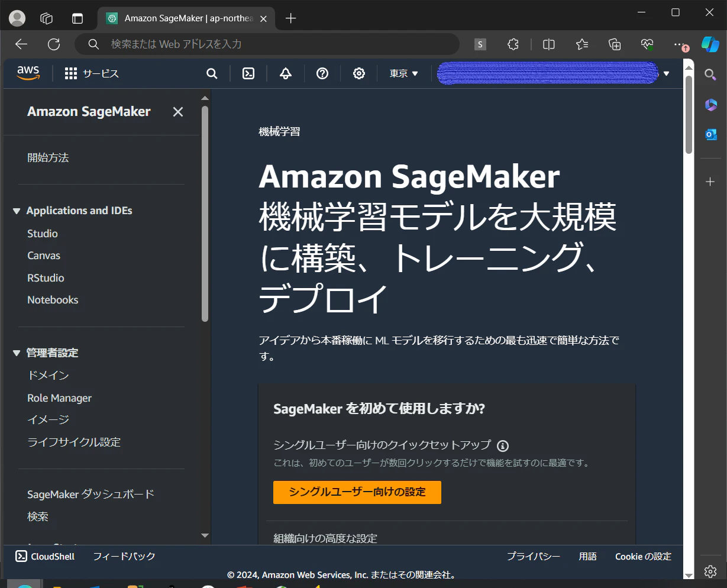
Task: Go back in the browser
Action: tap(21, 44)
